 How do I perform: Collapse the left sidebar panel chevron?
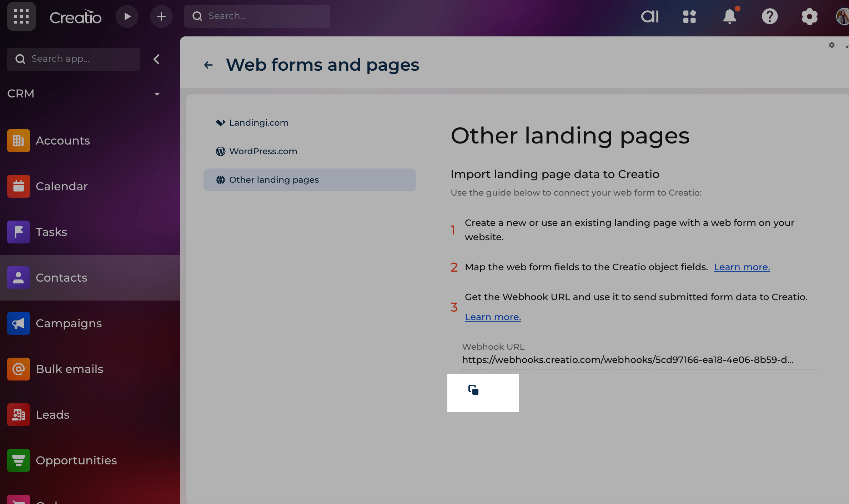point(156,59)
